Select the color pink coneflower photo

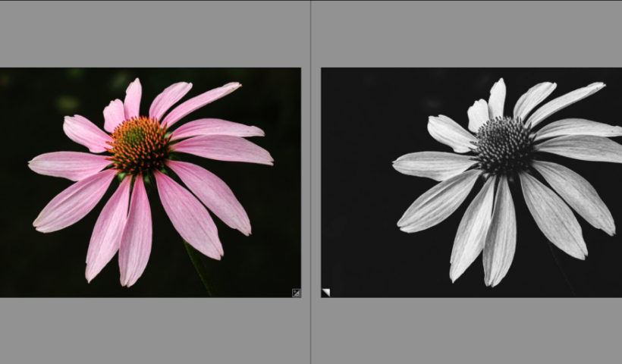(x=150, y=183)
